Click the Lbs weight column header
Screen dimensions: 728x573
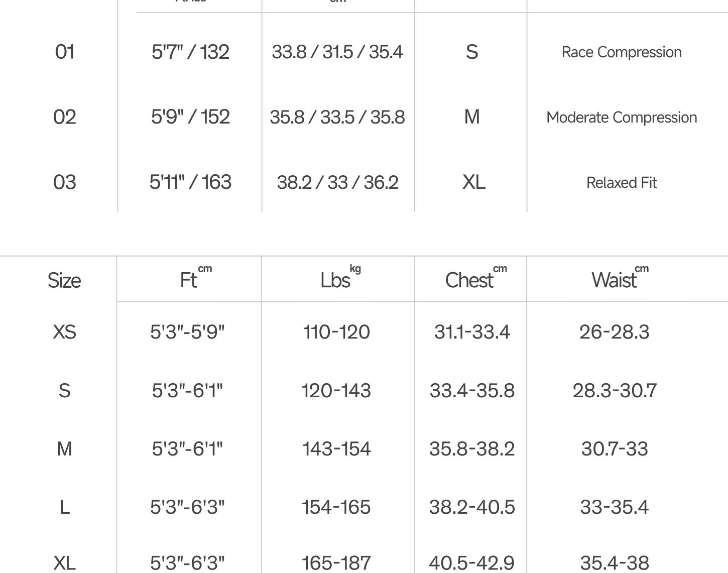point(336,280)
